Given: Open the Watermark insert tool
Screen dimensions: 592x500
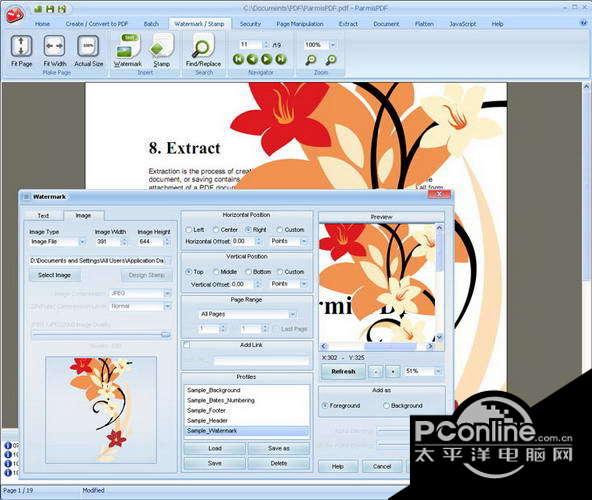Looking at the screenshot, I should point(128,50).
